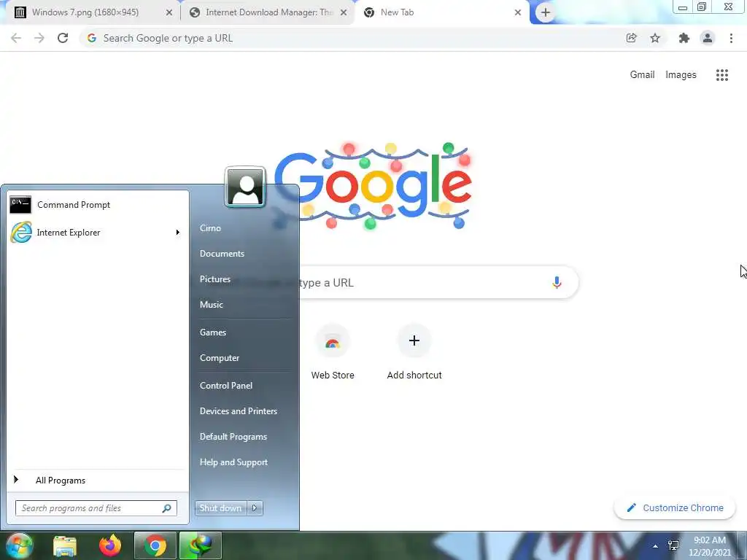Screen dimensions: 747x560
Task: Open a new tab with the plus button
Action: pyautogui.click(x=546, y=12)
